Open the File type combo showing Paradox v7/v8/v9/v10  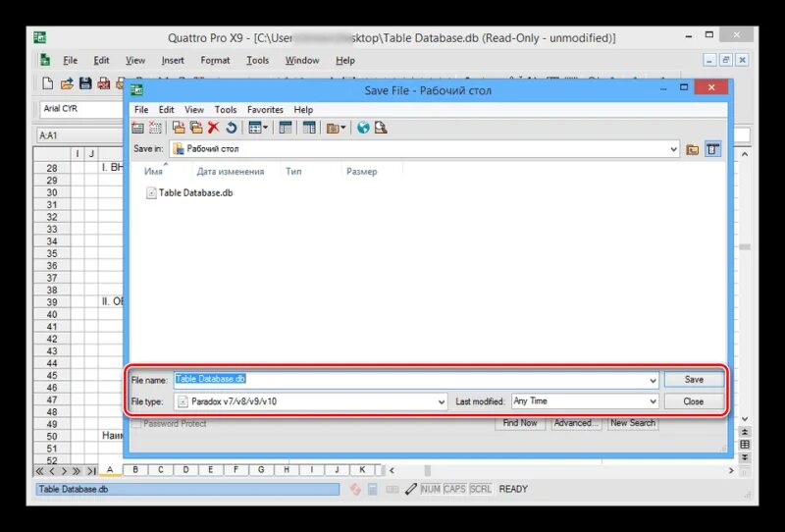[x=310, y=401]
